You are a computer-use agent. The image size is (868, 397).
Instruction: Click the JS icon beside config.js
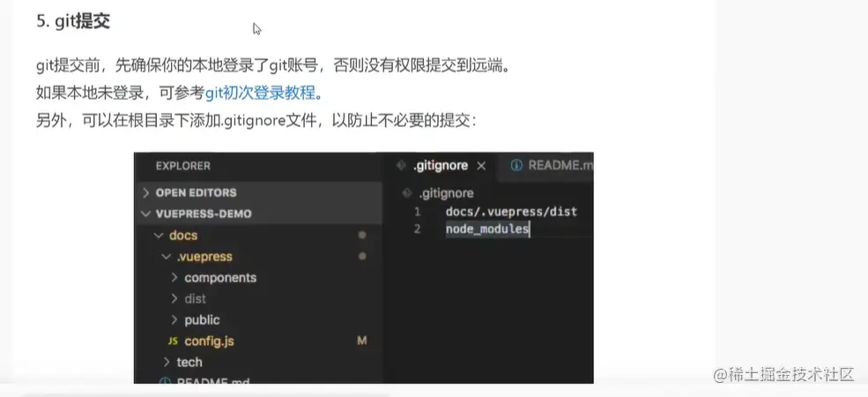click(x=173, y=341)
